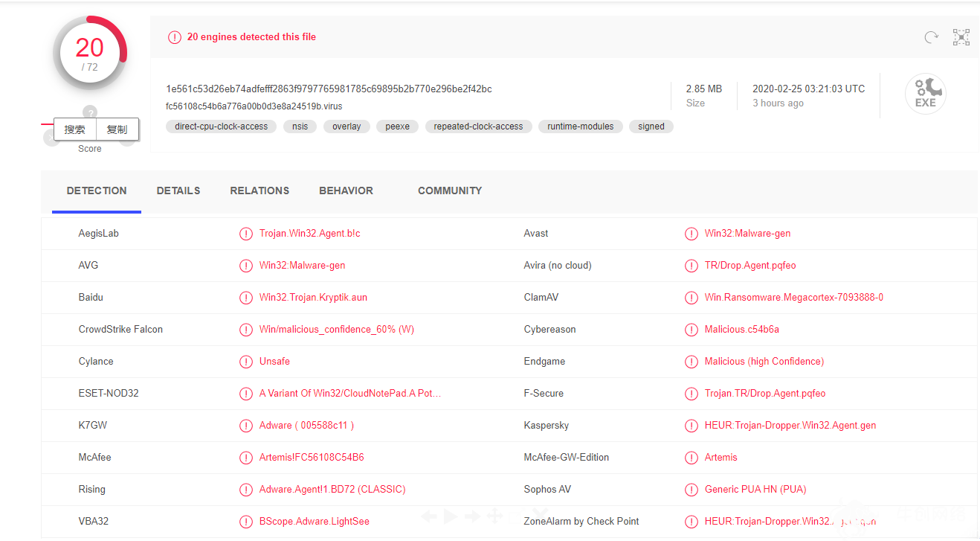Click the warning icon in CrowdStrike Falcon row
The height and width of the screenshot is (541, 980).
coord(246,330)
